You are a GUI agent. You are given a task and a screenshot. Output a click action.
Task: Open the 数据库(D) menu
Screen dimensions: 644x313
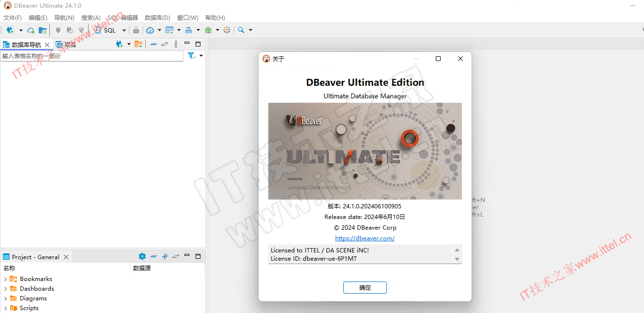157,17
